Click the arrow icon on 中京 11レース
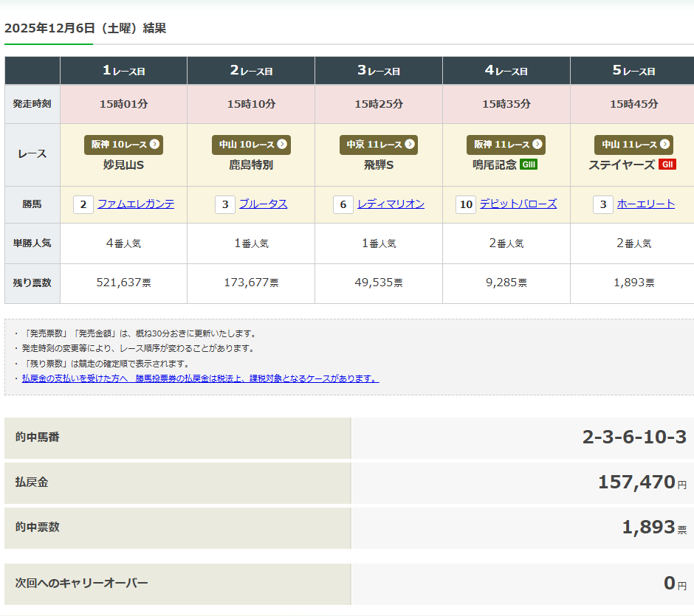The image size is (694, 616). point(410,145)
